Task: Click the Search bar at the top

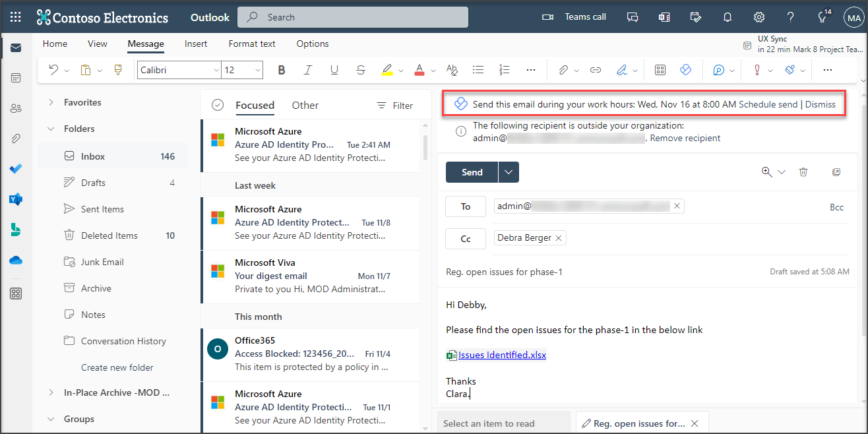Action: 352,17
